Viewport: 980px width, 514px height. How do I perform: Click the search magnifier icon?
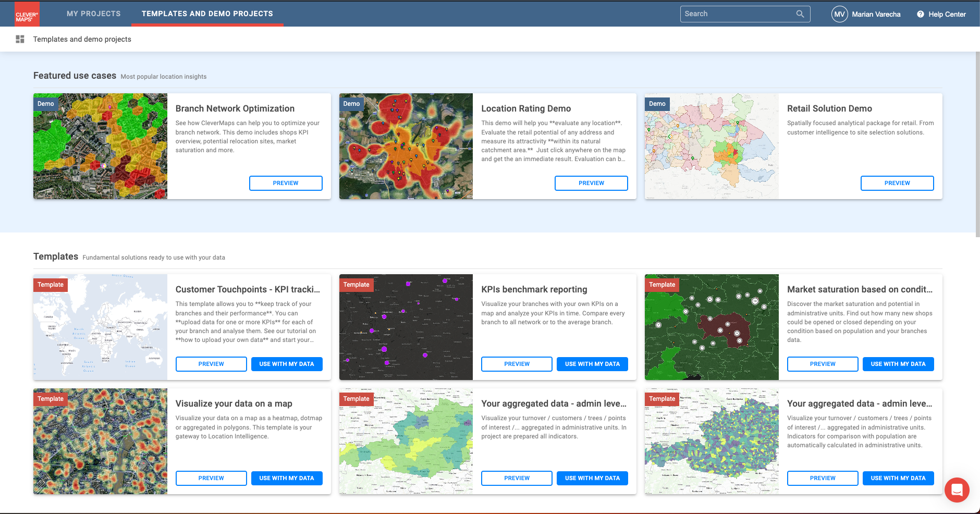coord(800,14)
